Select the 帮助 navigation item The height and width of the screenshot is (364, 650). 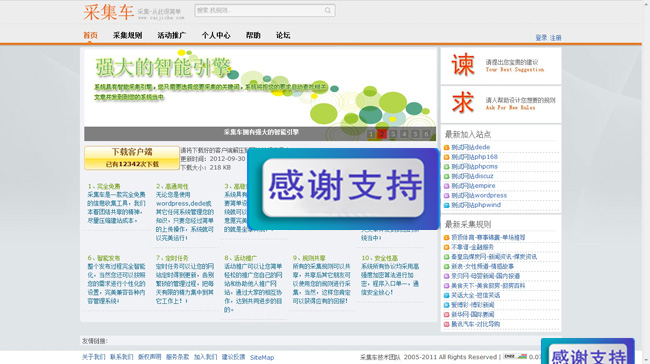tap(253, 35)
